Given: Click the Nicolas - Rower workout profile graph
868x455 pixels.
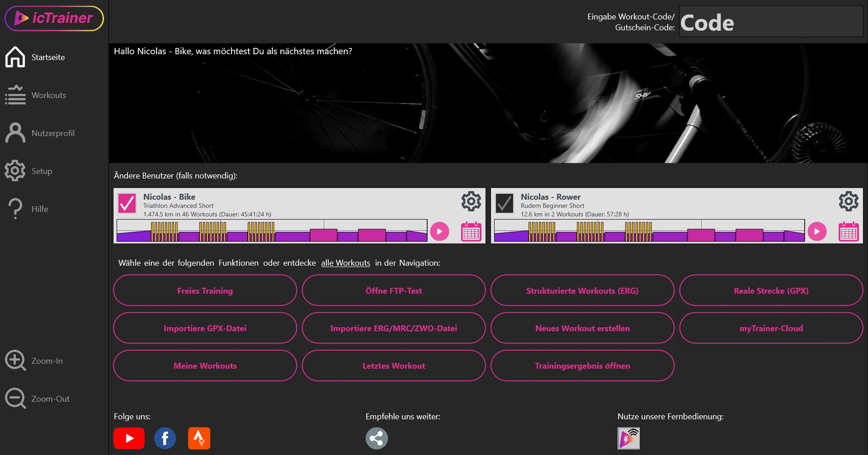Looking at the screenshot, I should coord(649,231).
